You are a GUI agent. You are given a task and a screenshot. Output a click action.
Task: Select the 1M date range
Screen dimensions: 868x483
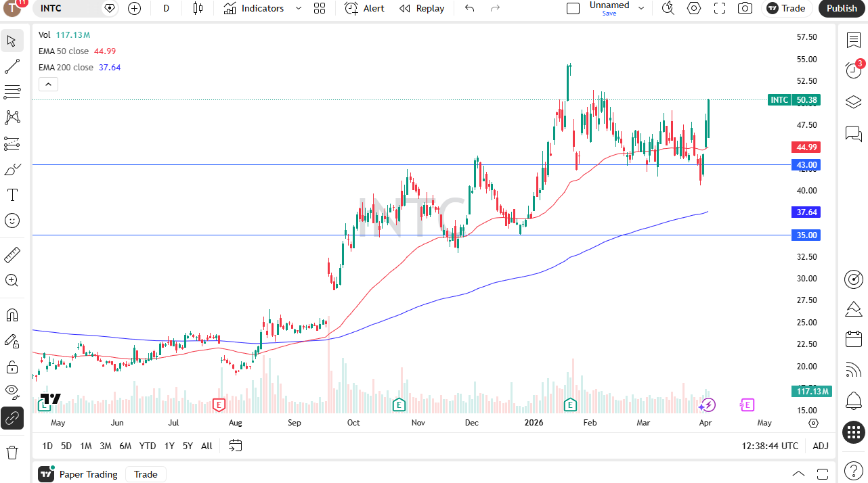[86, 446]
